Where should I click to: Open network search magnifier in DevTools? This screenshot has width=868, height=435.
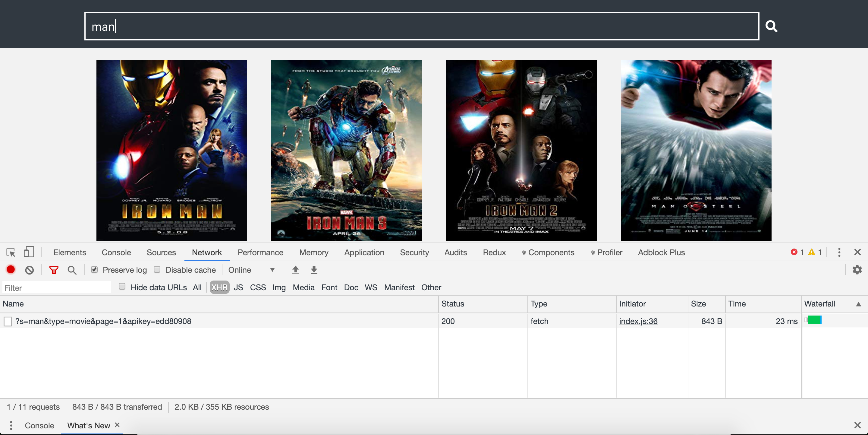click(x=72, y=270)
